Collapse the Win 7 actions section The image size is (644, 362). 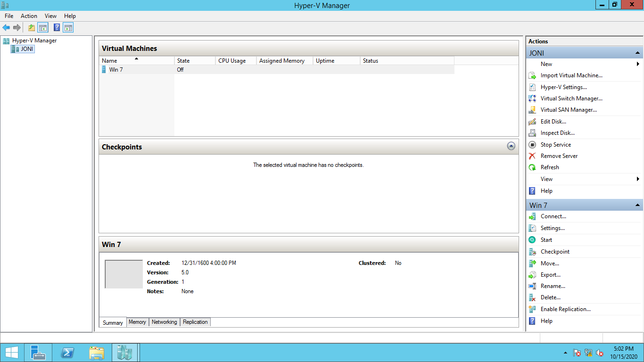pyautogui.click(x=637, y=205)
